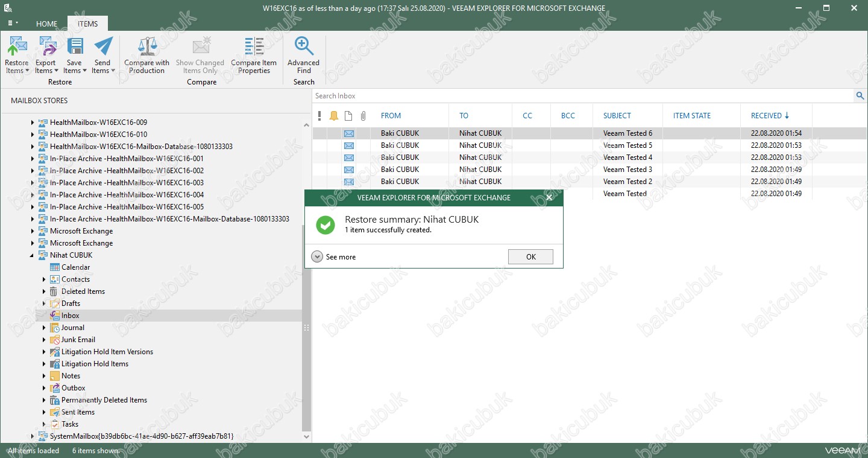The image size is (868, 458).
Task: Sort by the CC column header
Action: (x=527, y=116)
